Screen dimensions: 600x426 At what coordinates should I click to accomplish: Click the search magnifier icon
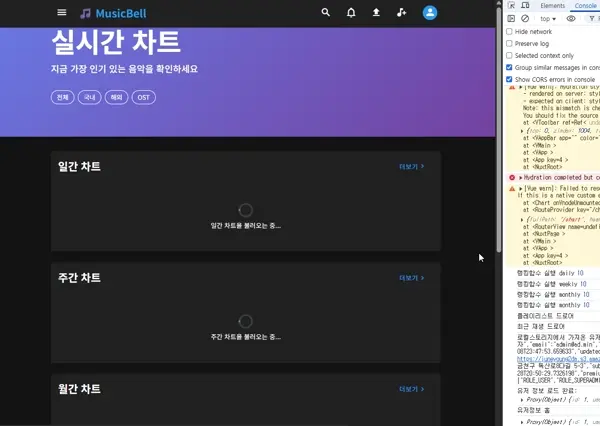(x=325, y=13)
